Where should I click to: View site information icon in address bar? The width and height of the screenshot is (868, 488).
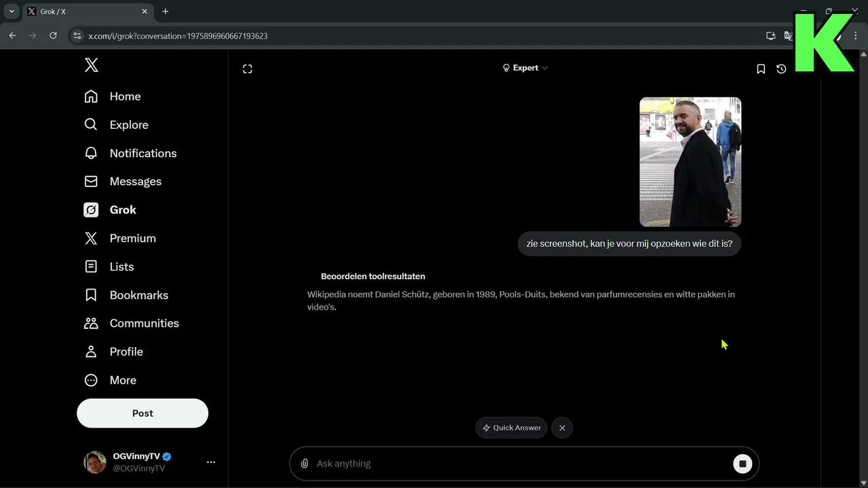77,35
